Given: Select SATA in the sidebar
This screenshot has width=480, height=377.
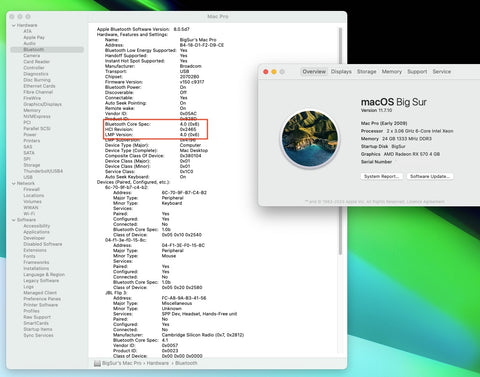Looking at the screenshot, I should point(29,153).
